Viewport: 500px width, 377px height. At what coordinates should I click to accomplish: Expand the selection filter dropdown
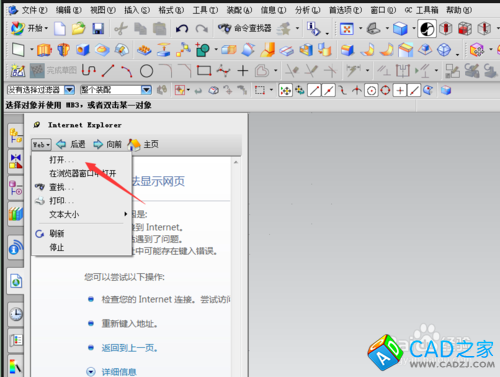tap(69, 90)
